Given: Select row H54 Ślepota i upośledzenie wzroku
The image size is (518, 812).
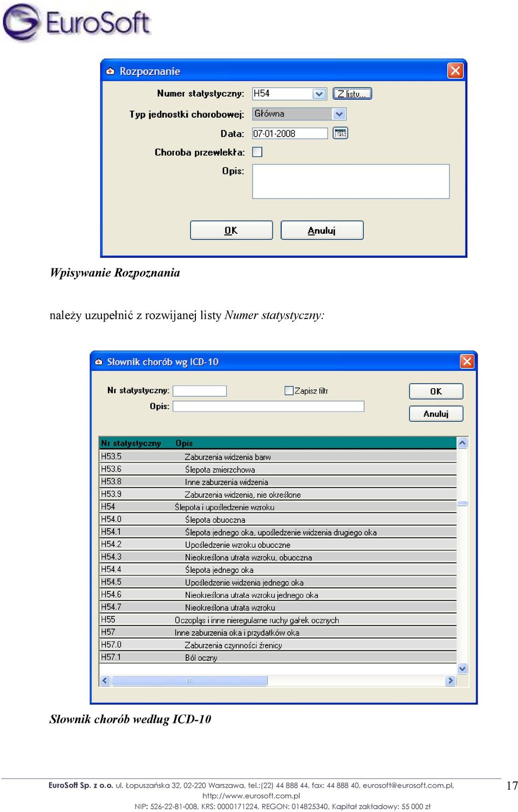Looking at the screenshot, I should (x=278, y=507).
